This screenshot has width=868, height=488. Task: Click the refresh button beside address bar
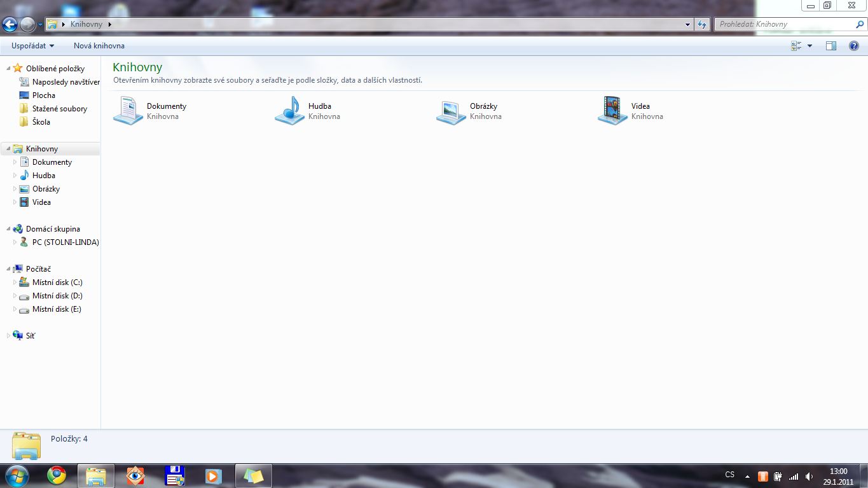702,25
